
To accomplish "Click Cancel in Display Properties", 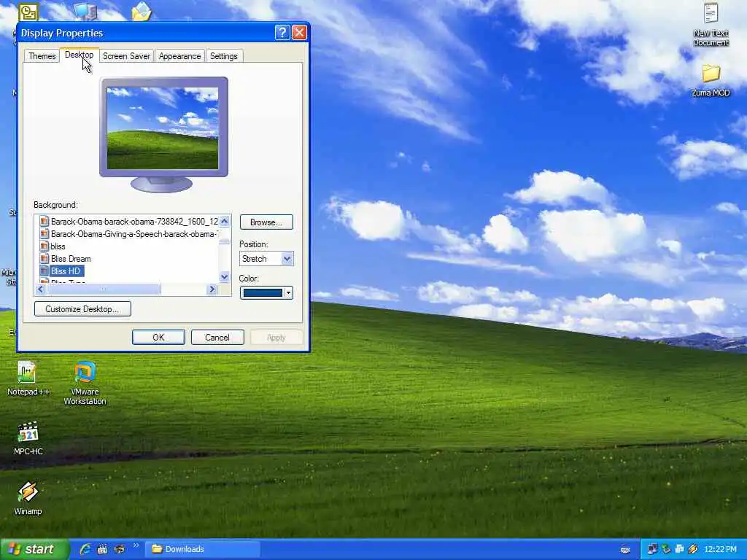I will (x=217, y=337).
